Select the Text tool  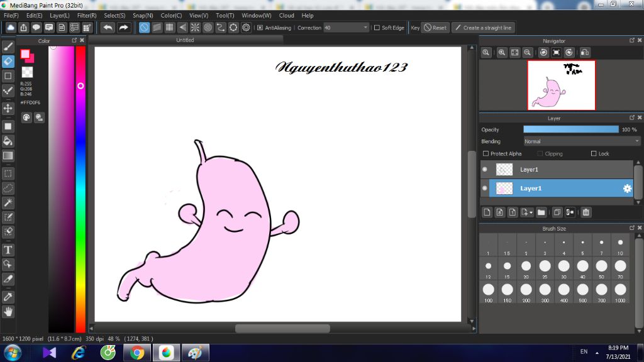pos(8,250)
